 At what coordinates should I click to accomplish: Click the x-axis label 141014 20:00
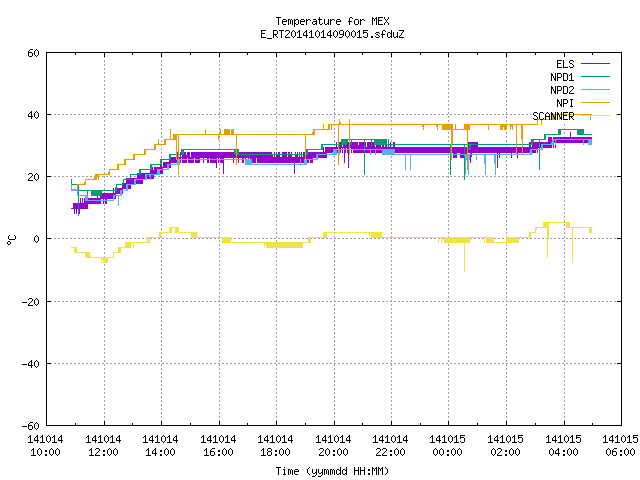click(333, 446)
